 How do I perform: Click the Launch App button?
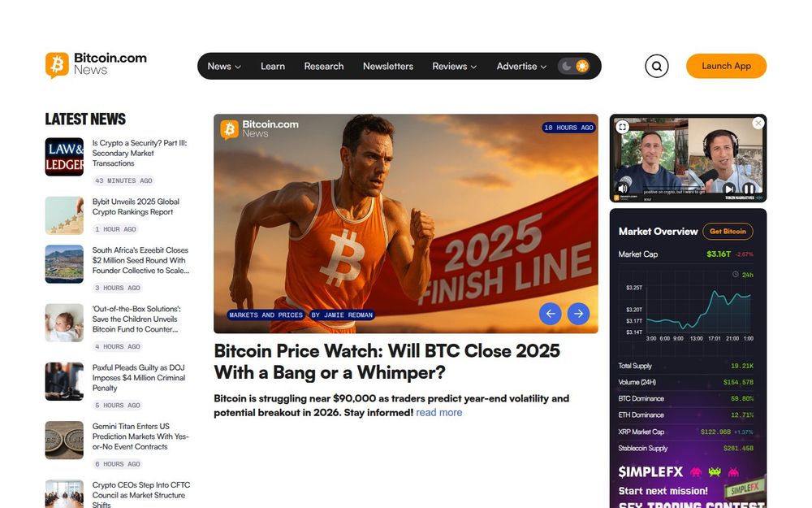(726, 66)
